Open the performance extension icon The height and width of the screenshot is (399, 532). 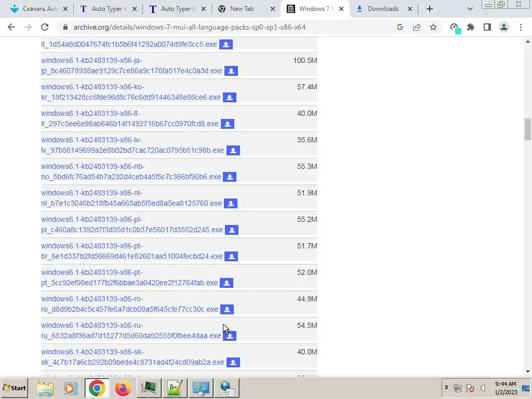[455, 28]
